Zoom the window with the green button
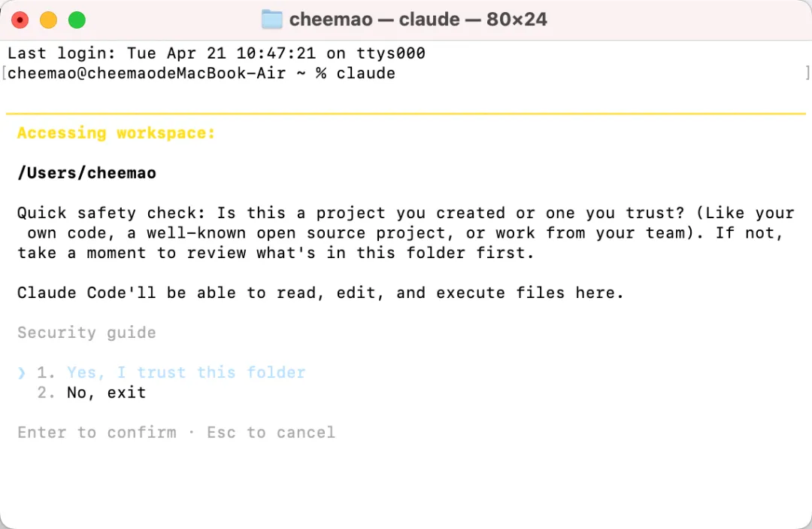Image resolution: width=812 pixels, height=529 pixels. tap(77, 20)
